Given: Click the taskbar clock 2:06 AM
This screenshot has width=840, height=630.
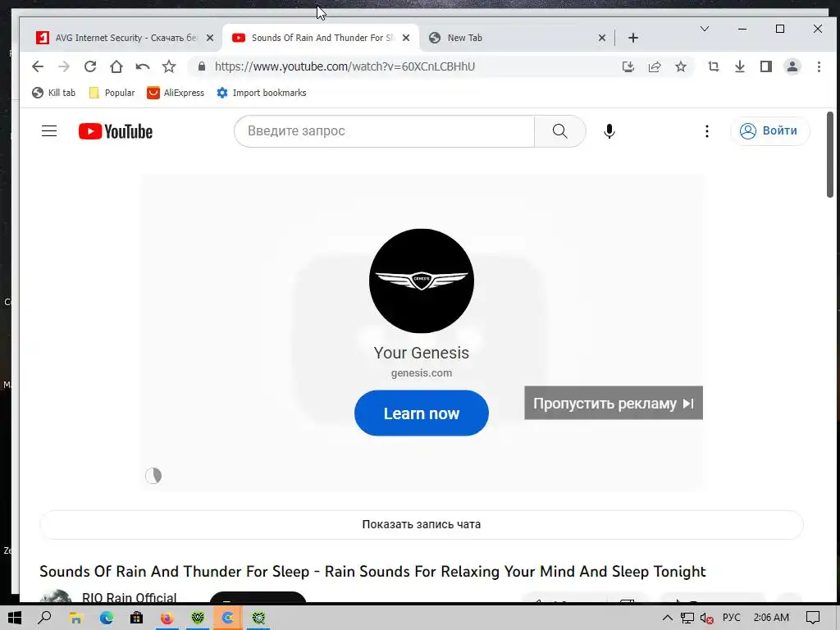Looking at the screenshot, I should point(771,618).
